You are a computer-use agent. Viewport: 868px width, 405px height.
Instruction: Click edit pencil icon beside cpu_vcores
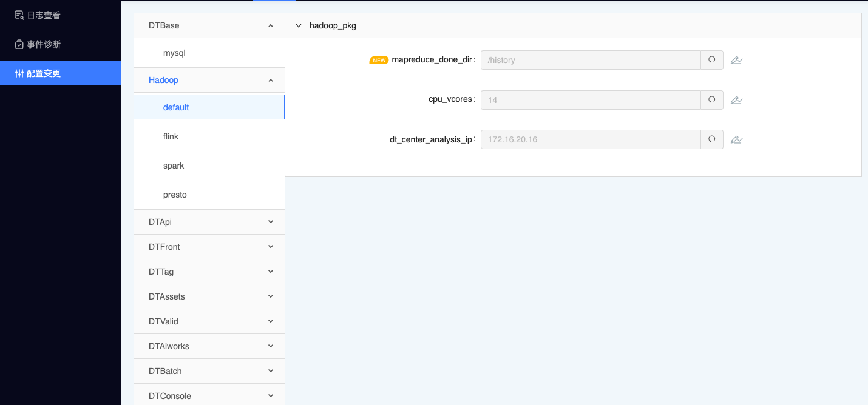tap(736, 100)
